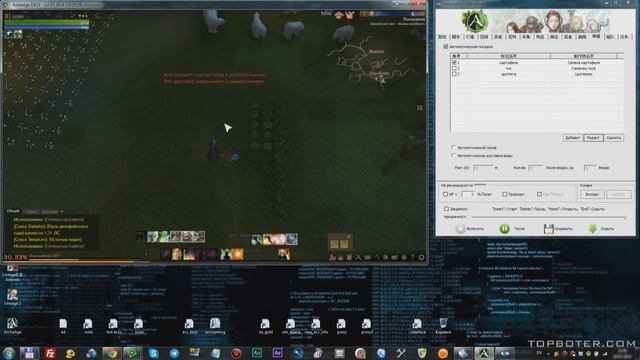The width and height of the screenshot is (640, 360).
Task: Select the acc_keys file on desktop
Action: coord(189,326)
